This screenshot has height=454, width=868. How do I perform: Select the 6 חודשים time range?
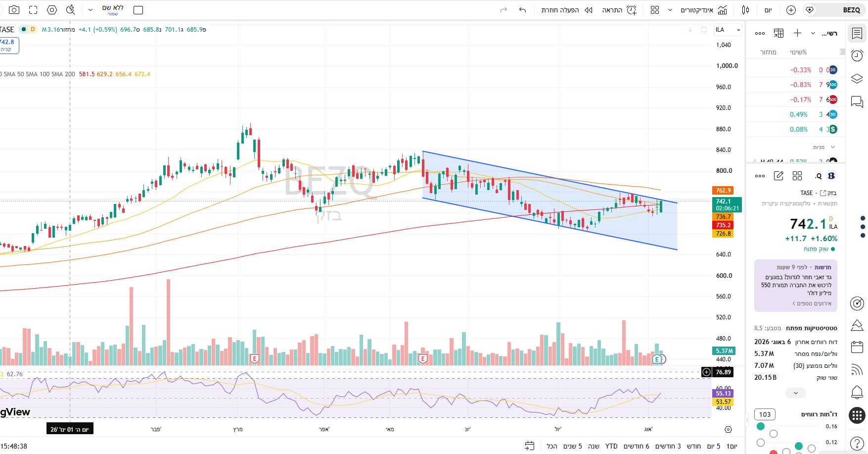636,446
